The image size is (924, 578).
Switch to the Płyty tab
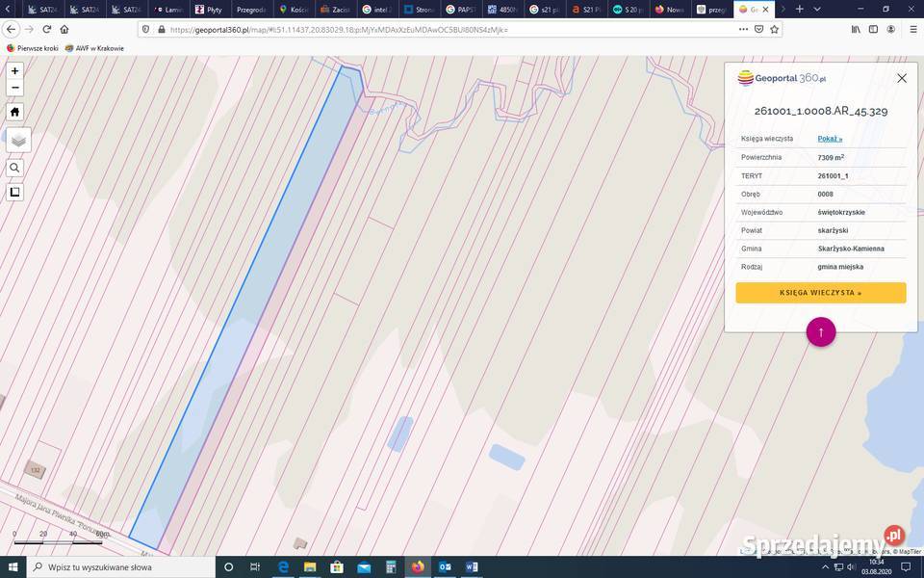(x=209, y=10)
